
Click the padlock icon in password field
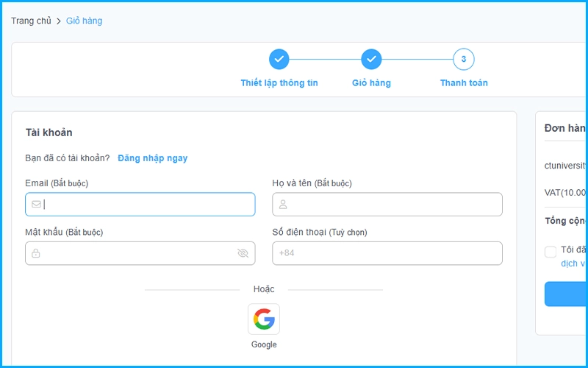click(36, 253)
